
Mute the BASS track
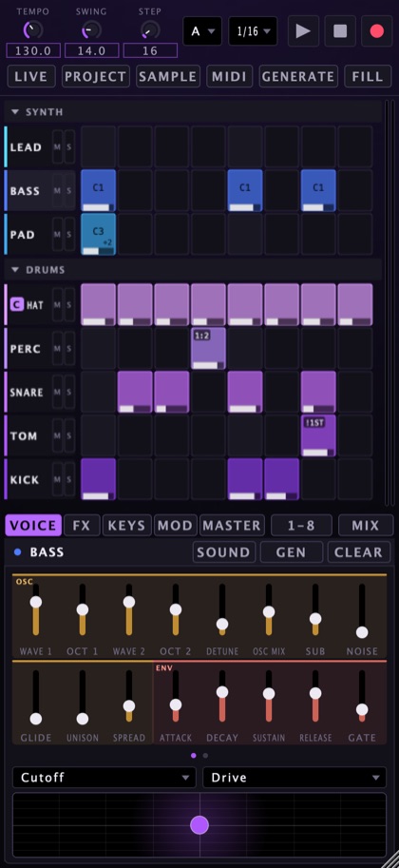[58, 190]
